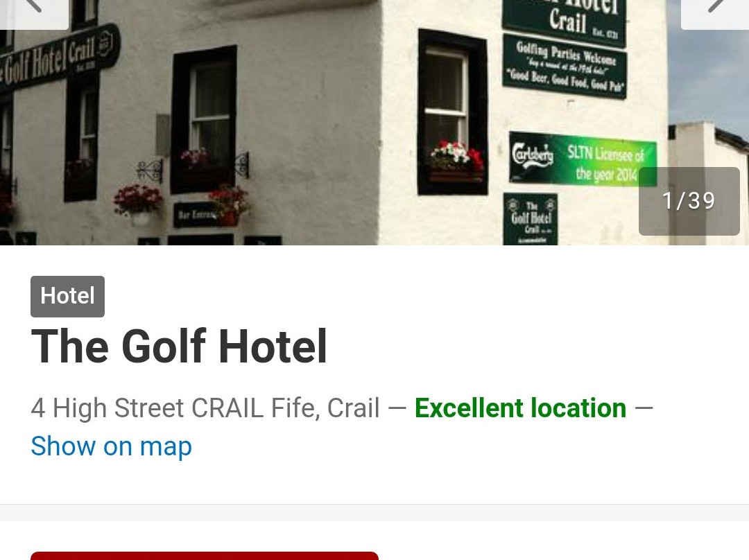Viewport: 749px width, 560px height.
Task: Select The Golf Hotel heading
Action: [x=179, y=346]
